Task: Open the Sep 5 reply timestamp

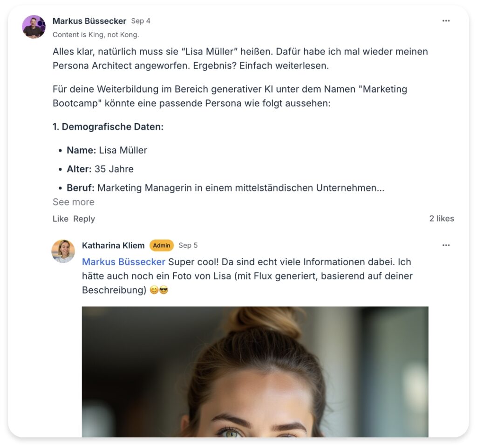Action: [188, 245]
